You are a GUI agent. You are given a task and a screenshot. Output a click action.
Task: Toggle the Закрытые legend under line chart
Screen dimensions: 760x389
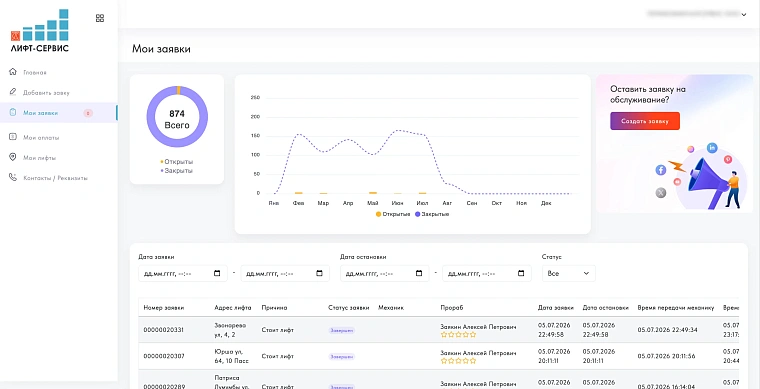(432, 214)
